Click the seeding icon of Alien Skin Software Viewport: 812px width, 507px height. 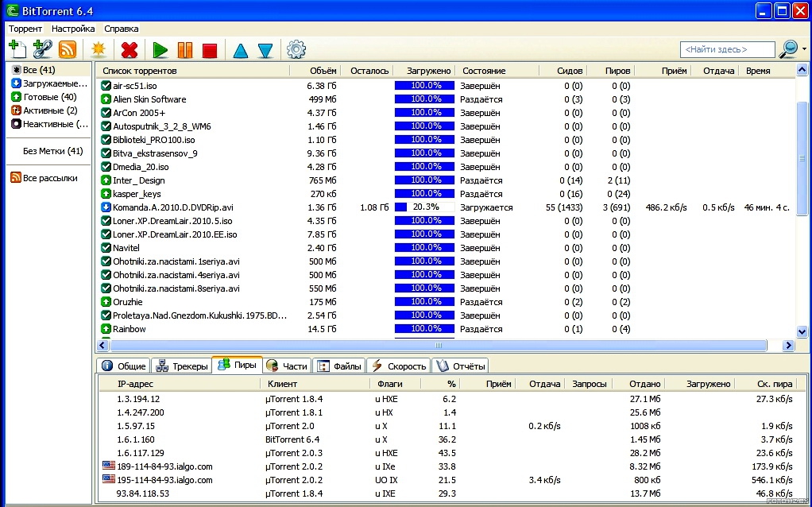(106, 99)
